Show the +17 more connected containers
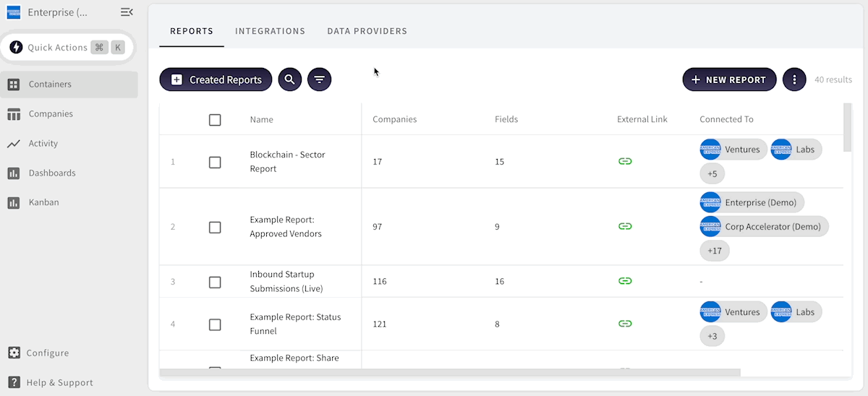 (x=714, y=251)
